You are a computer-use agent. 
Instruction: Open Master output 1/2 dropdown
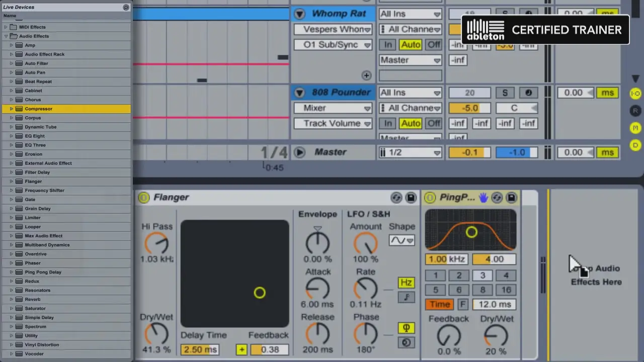point(411,152)
